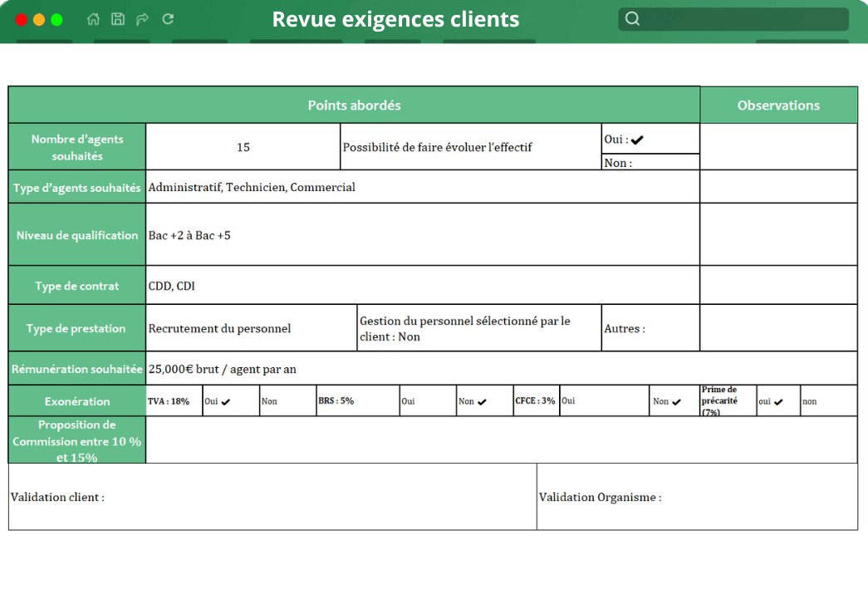Click the Revue exigences clients title

click(395, 18)
